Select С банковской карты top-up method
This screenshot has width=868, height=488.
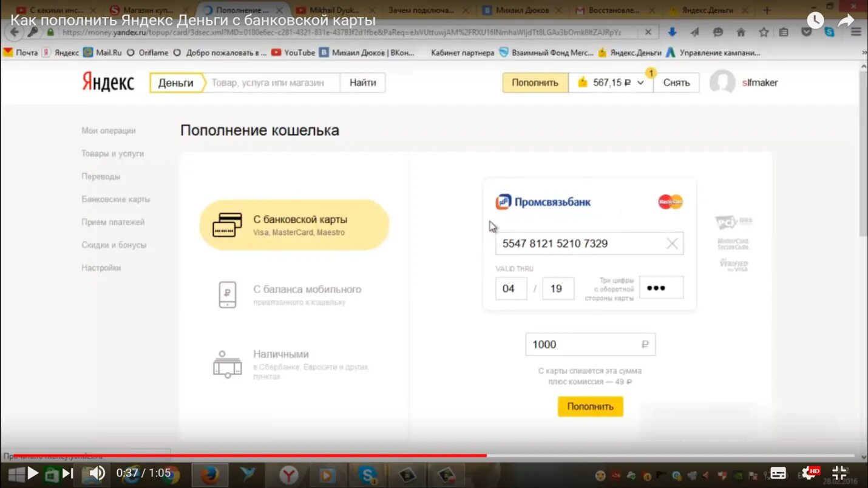(294, 225)
